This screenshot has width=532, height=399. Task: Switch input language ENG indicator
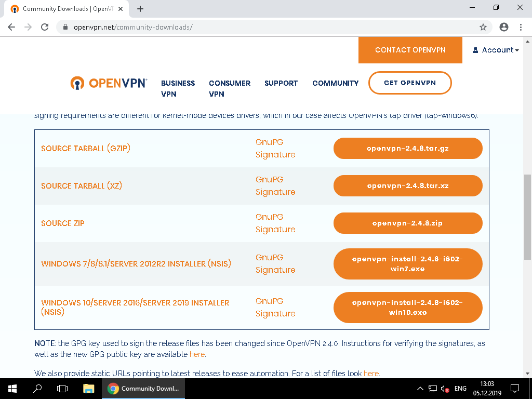(460, 389)
